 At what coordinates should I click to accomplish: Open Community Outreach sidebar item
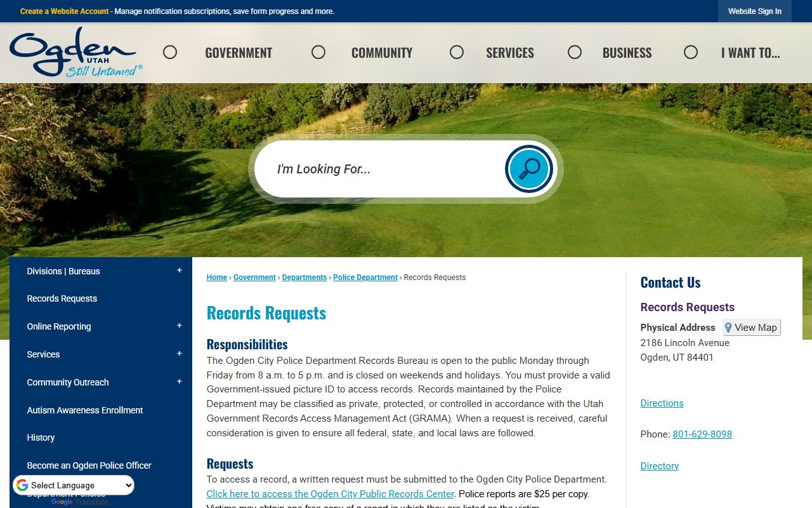(x=68, y=382)
